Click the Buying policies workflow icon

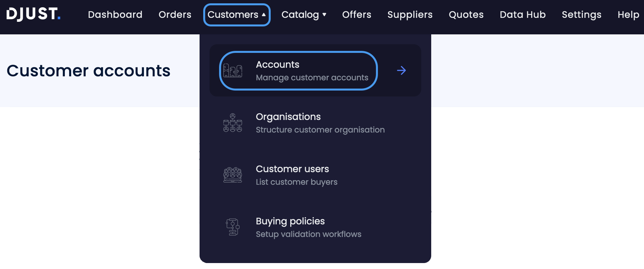pos(233,227)
